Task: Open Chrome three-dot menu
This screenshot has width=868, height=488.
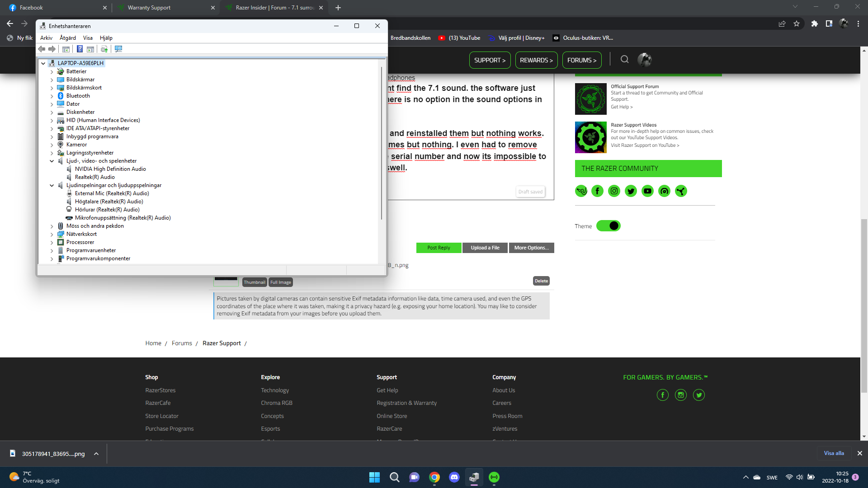Action: pos(858,23)
